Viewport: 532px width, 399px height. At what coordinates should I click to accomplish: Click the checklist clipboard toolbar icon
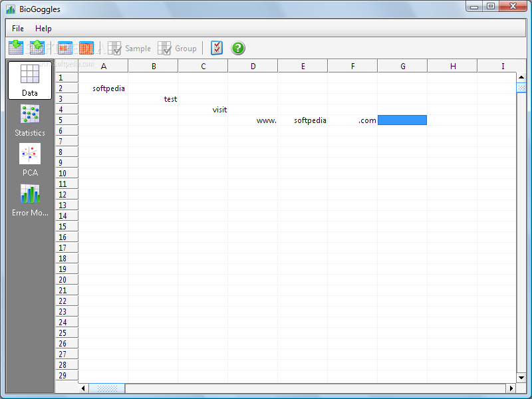(x=217, y=48)
